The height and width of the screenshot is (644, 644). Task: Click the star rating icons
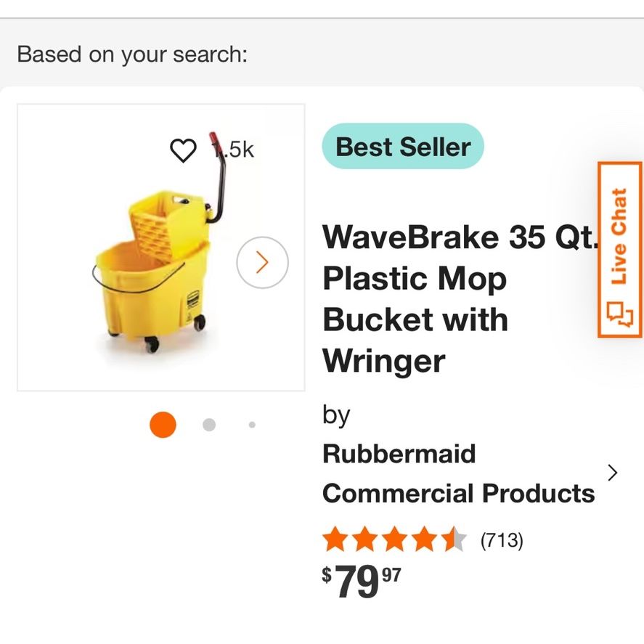click(x=395, y=539)
